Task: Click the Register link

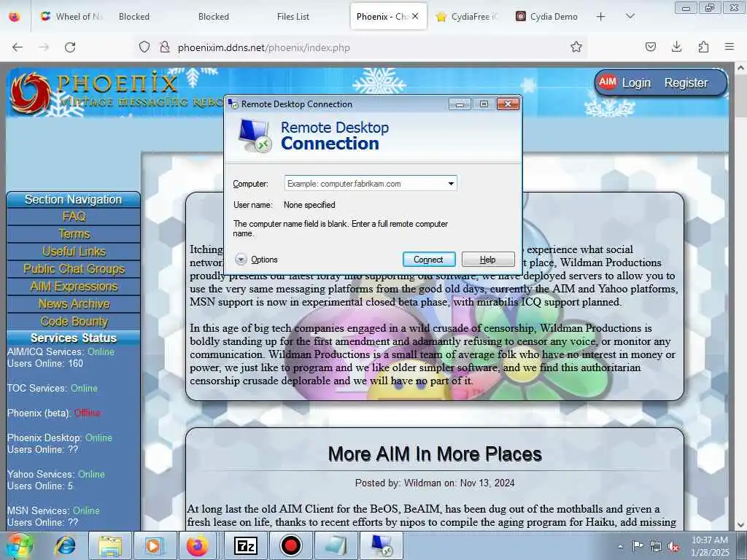Action: click(x=686, y=83)
